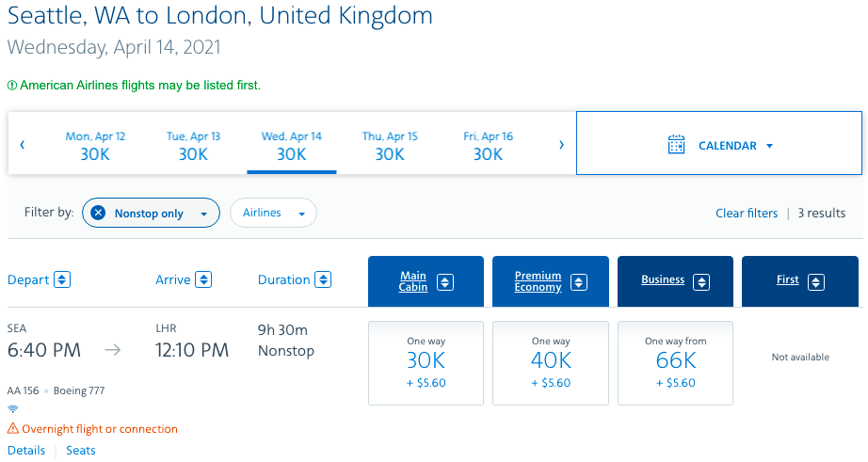
Task: Choose the 30K Main Cabin fare
Action: pyautogui.click(x=426, y=363)
